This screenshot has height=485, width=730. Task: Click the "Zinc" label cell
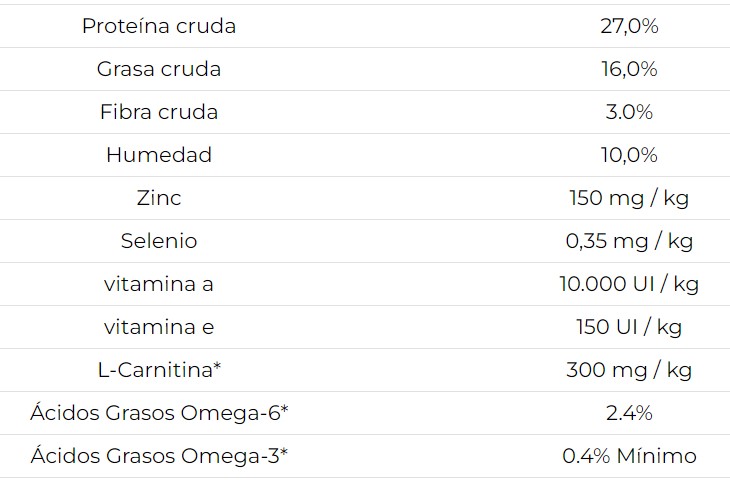[159, 198]
